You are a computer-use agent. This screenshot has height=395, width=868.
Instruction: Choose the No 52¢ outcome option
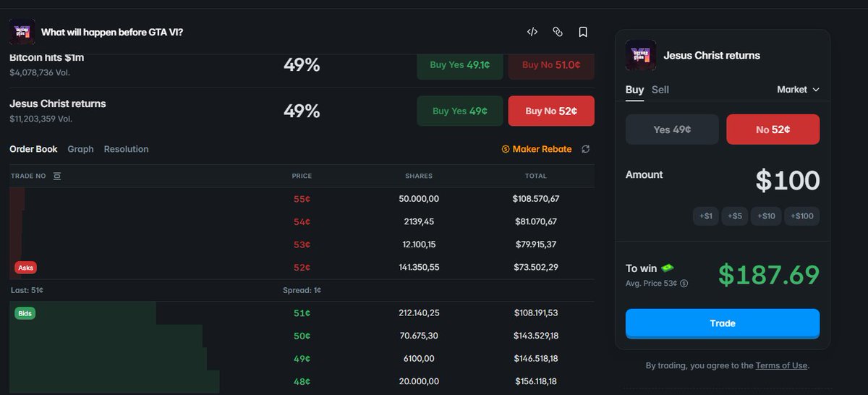tap(773, 129)
